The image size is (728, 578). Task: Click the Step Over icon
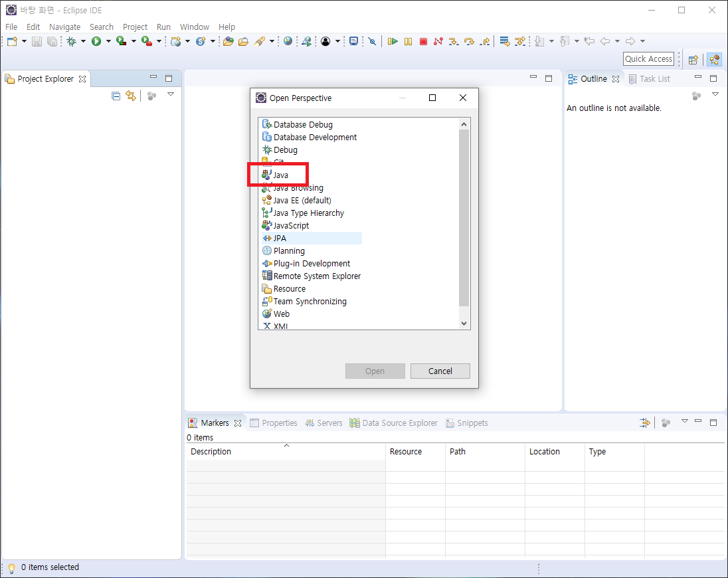[470, 41]
